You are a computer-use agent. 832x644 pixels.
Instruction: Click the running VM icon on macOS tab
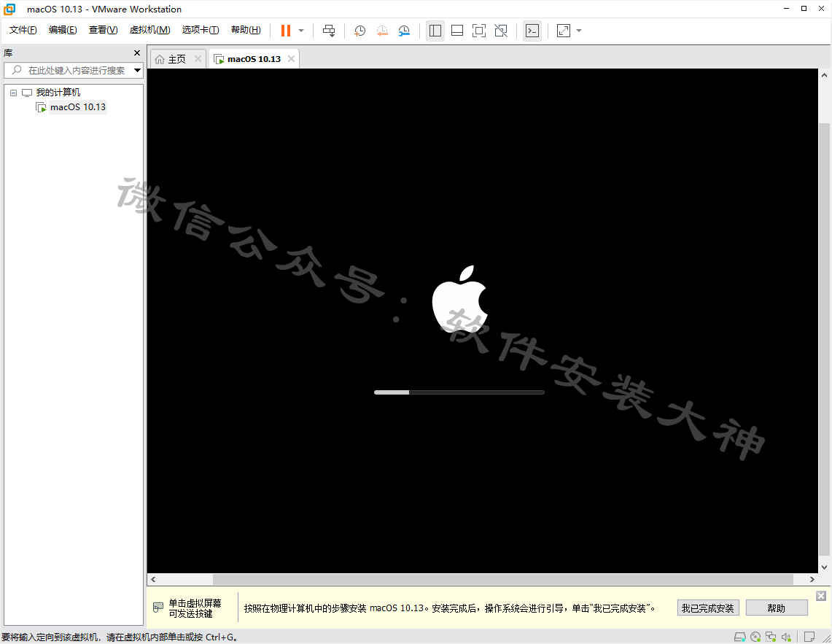(x=219, y=60)
